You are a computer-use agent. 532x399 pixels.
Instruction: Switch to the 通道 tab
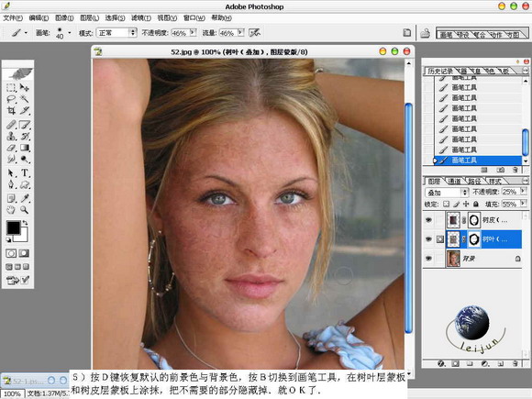point(454,182)
